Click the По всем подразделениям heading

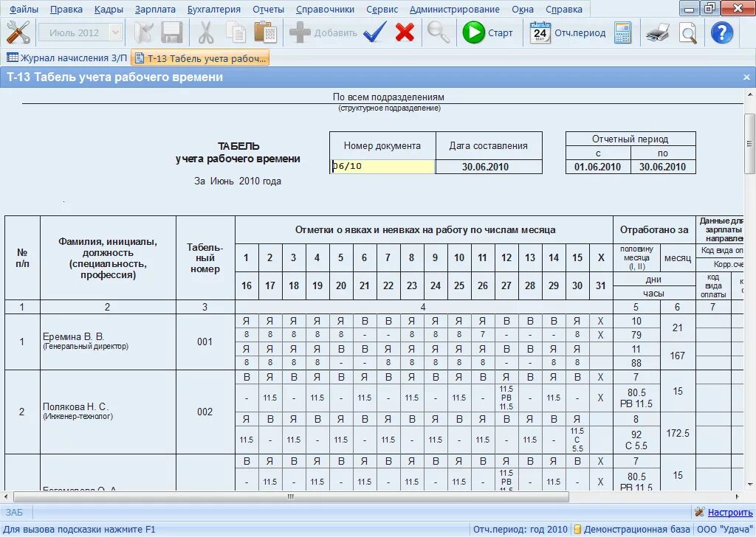[x=388, y=97]
